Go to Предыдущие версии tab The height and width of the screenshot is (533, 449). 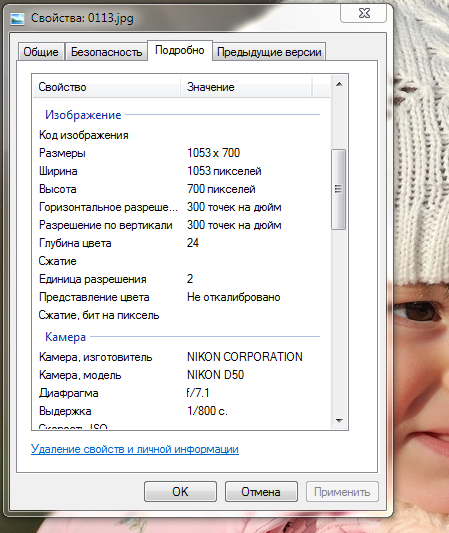tap(269, 52)
